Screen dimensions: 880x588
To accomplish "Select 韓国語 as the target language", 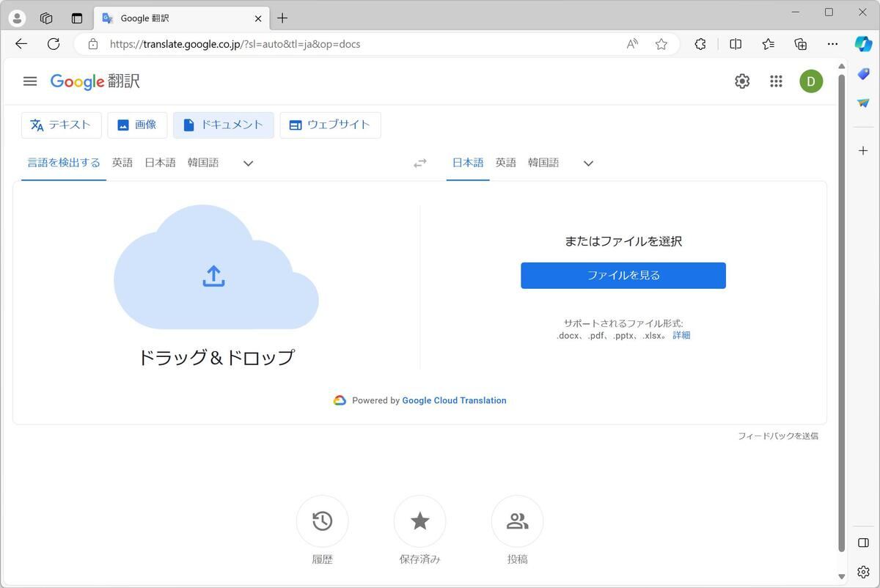I will pyautogui.click(x=543, y=163).
